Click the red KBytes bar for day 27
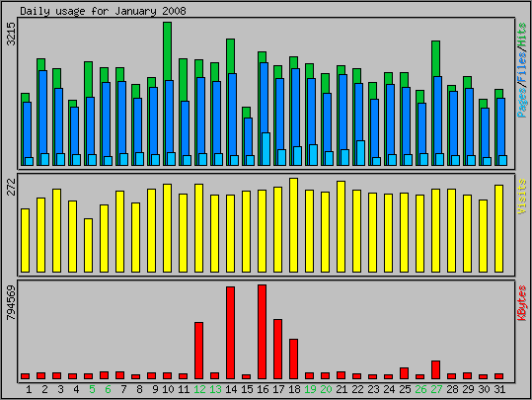 (x=435, y=369)
